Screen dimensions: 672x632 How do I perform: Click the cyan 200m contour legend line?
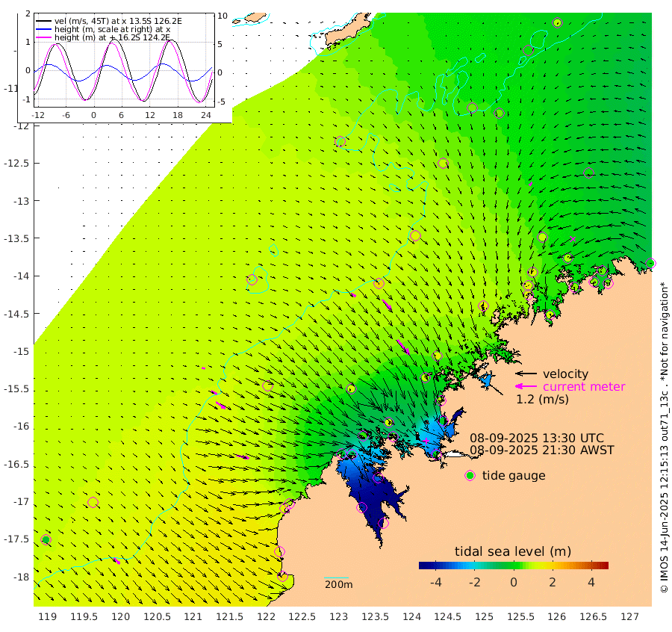coord(337,578)
